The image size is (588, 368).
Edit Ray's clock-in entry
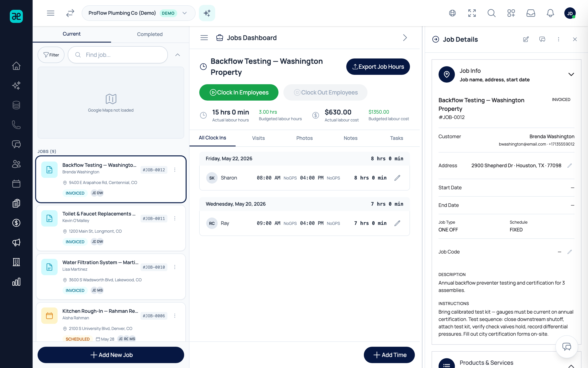397,223
